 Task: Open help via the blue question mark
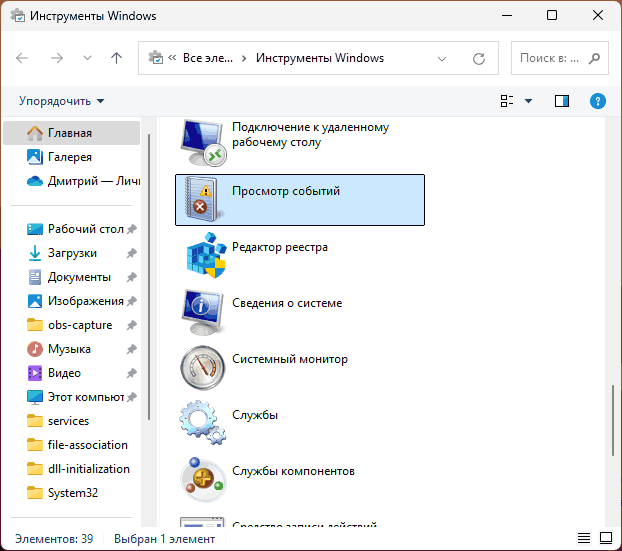597,101
